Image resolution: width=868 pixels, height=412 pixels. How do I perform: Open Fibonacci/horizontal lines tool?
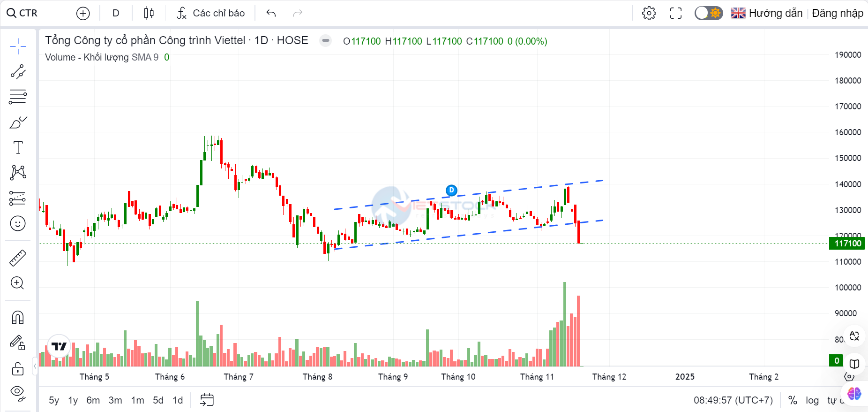(18, 97)
